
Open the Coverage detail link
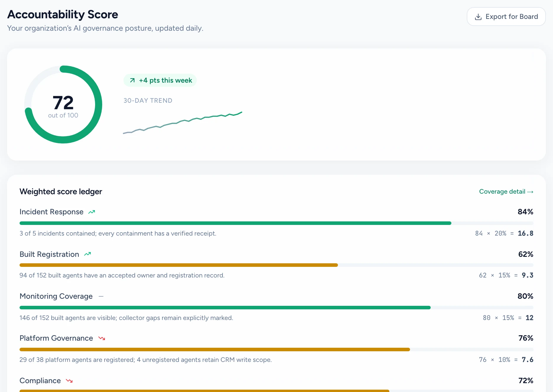point(506,192)
